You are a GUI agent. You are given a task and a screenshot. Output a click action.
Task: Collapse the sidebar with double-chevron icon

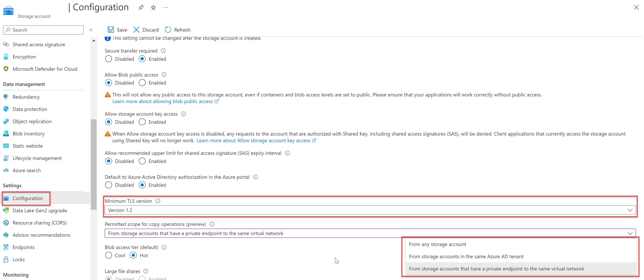pos(91,30)
